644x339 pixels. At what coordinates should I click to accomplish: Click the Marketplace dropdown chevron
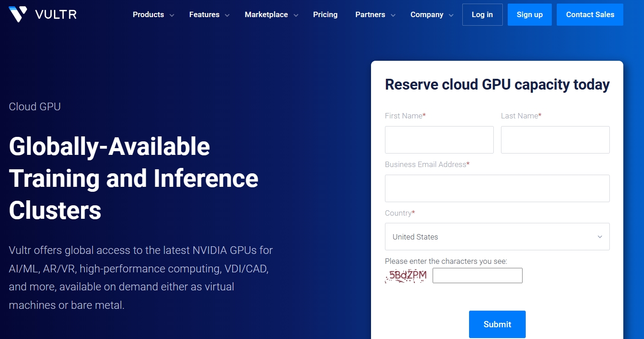pyautogui.click(x=295, y=15)
